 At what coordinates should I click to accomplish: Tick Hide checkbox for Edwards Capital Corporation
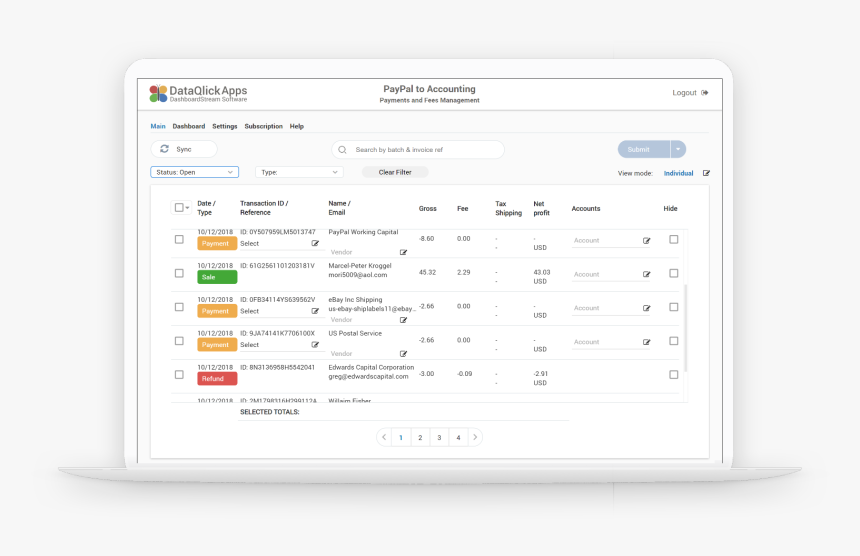(674, 375)
